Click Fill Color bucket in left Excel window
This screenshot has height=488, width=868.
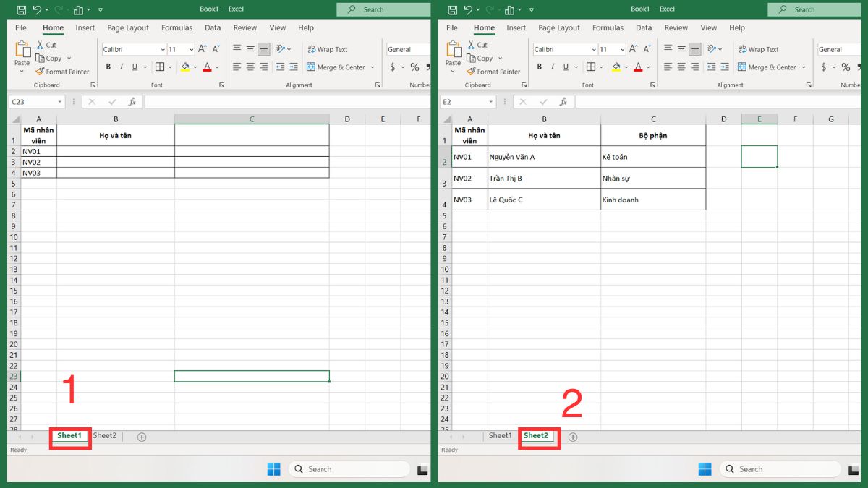point(185,67)
